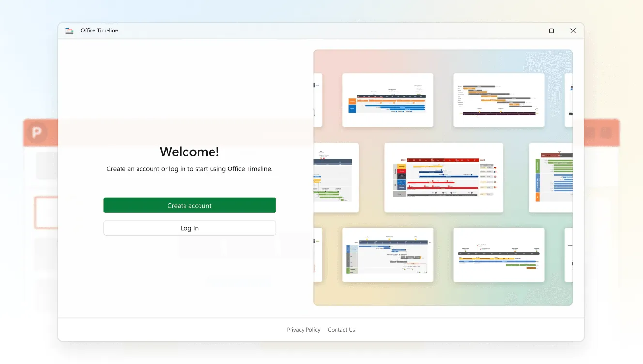Screen dimensions: 643x364
Task: Close the Office Timeline welcome window
Action: tap(573, 30)
